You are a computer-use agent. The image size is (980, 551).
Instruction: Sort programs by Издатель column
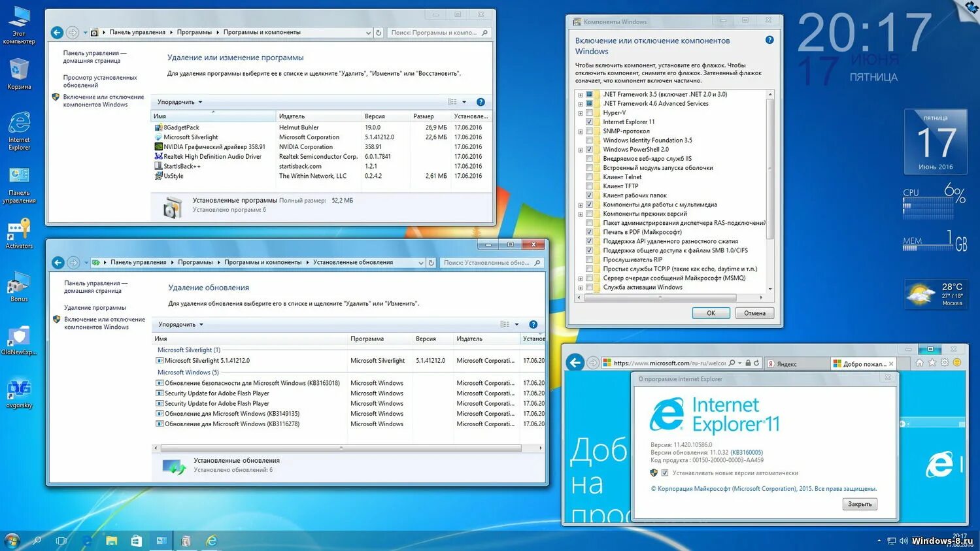(318, 116)
